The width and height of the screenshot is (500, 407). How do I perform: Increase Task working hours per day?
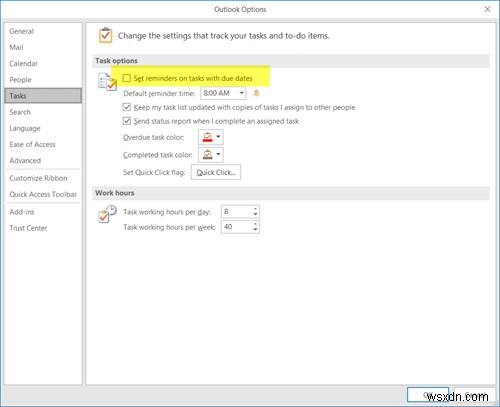tap(255, 209)
